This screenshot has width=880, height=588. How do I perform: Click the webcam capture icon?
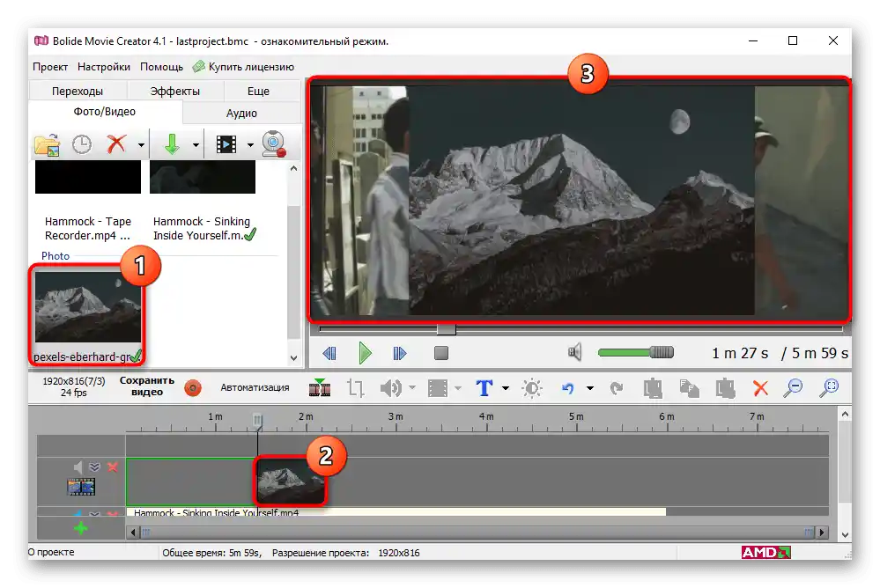click(273, 144)
